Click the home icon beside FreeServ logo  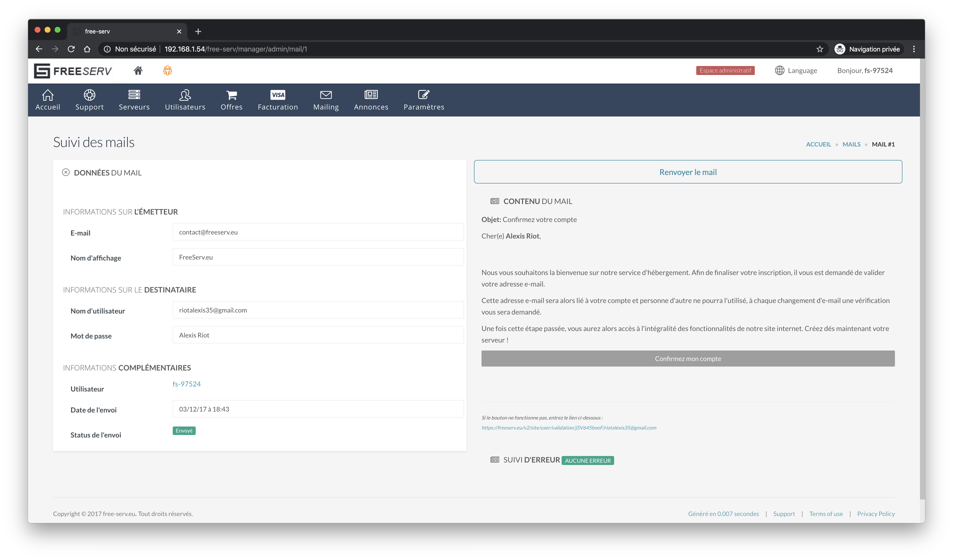pos(138,71)
